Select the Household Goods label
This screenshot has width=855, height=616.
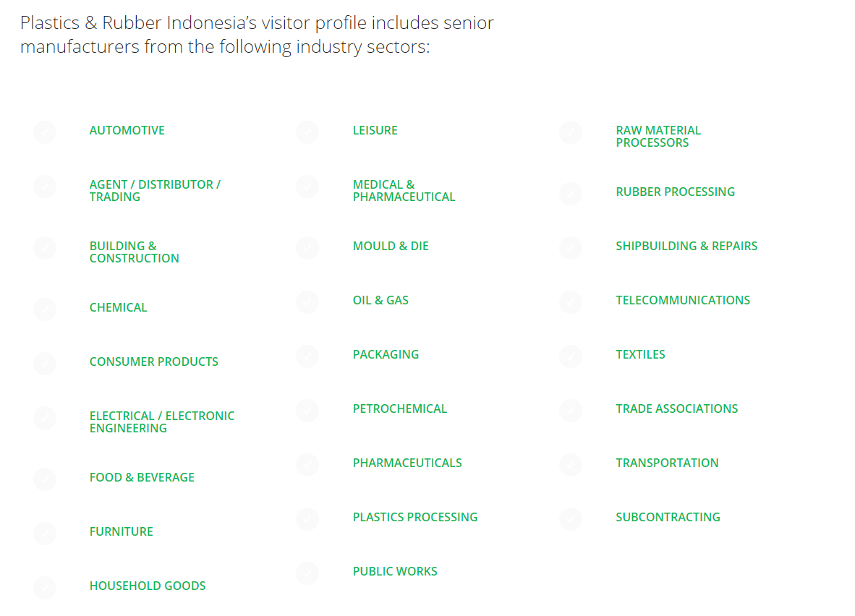(148, 586)
